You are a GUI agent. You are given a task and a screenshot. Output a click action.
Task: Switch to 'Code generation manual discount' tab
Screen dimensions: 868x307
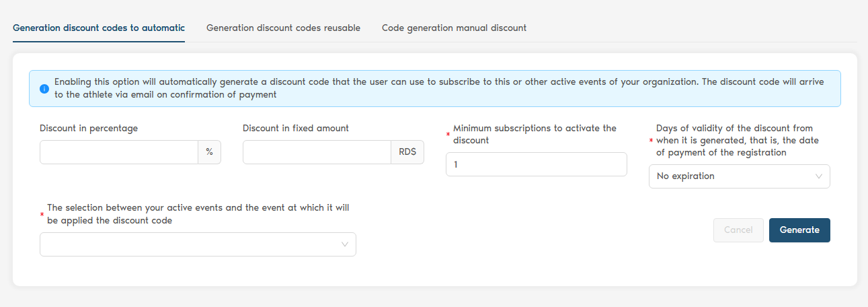pos(454,28)
